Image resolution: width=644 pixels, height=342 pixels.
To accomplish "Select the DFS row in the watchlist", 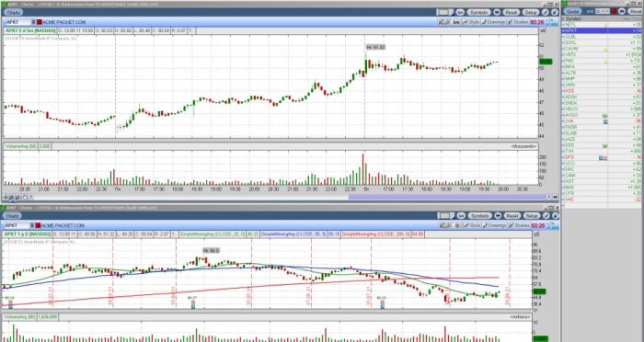I will [x=603, y=157].
